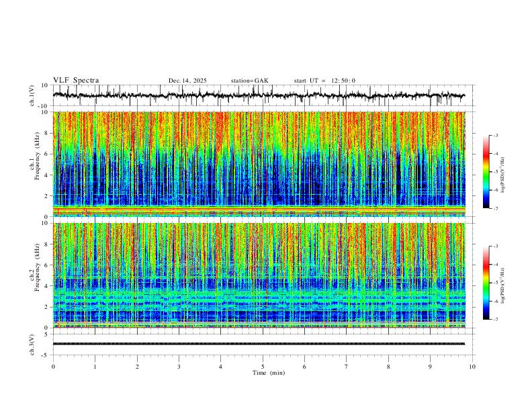
Task: Click the "Time (min)" x-axis label
Action: click(x=269, y=373)
